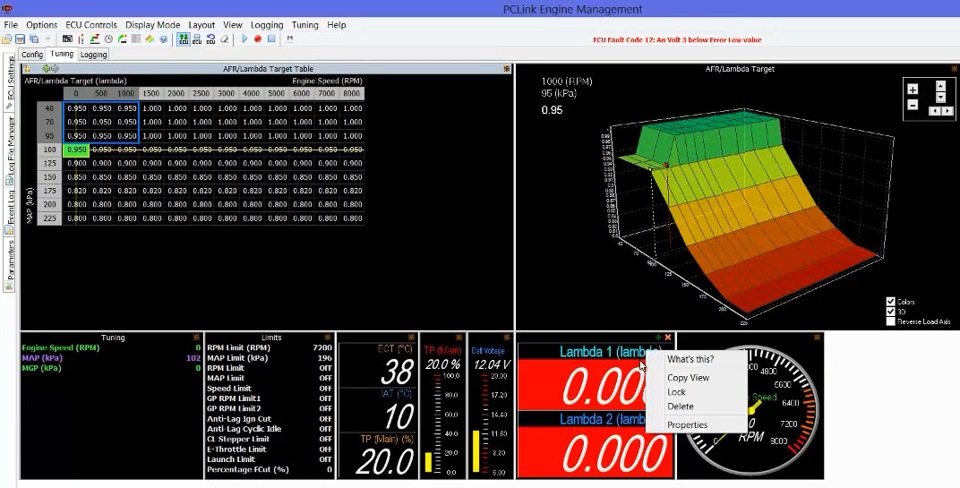Rotate 3D view with the left arrow
Image resolution: width=960 pixels, height=488 pixels.
point(935,111)
